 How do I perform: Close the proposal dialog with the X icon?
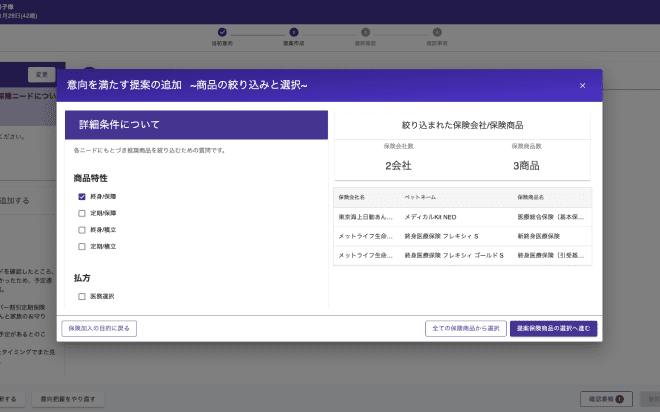pyautogui.click(x=583, y=86)
